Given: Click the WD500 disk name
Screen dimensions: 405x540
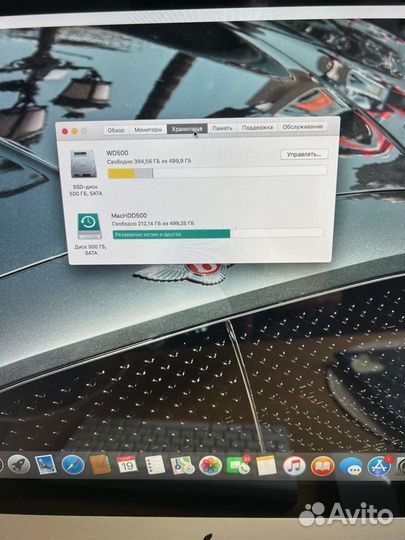Looking at the screenshot, I should coord(117,153).
